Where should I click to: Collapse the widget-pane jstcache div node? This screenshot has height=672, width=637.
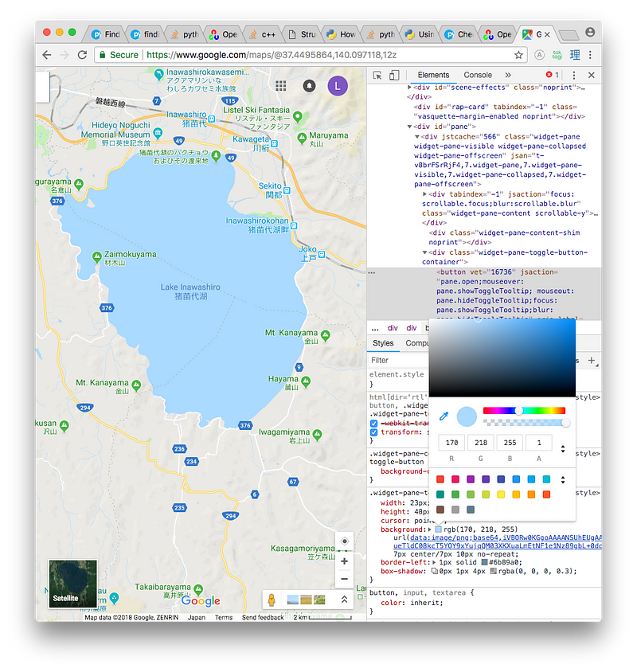point(417,137)
